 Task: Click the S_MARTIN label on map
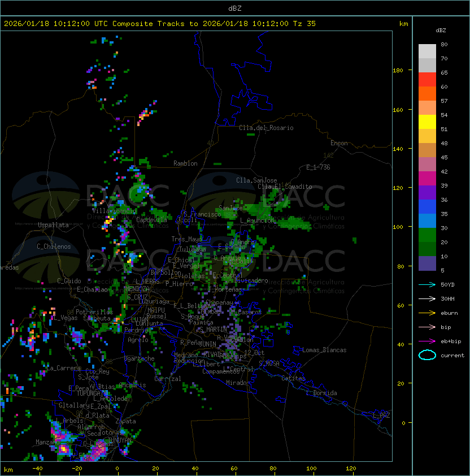214,329
